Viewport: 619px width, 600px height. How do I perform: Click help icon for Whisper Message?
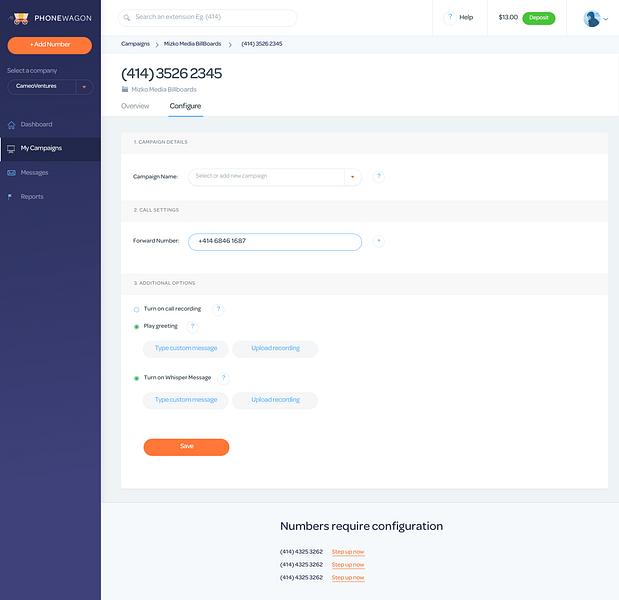coord(223,378)
